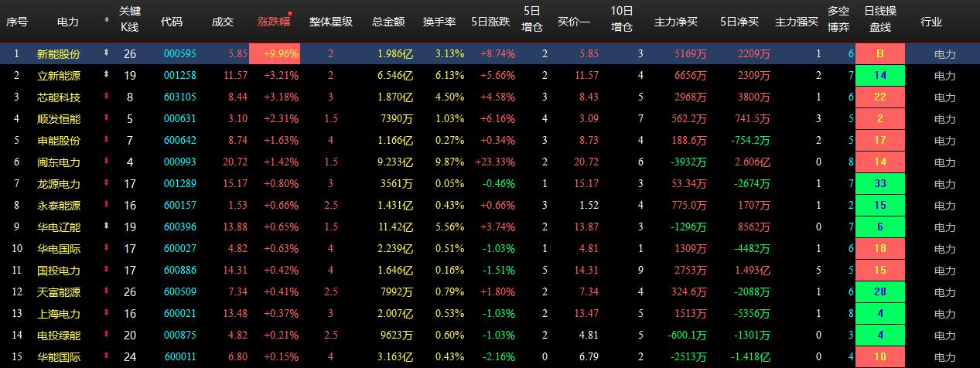This screenshot has height=368, width=980.
Task: Click the red marker icon beside 永泰能源
Action: (106, 206)
